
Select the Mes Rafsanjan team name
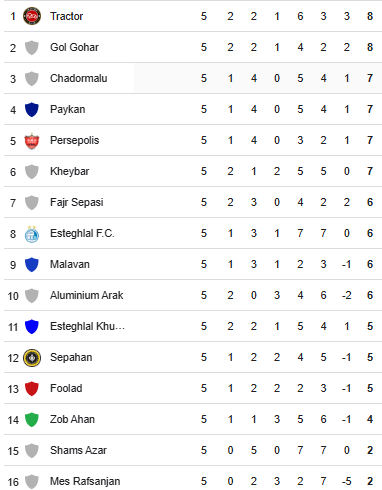point(85,481)
